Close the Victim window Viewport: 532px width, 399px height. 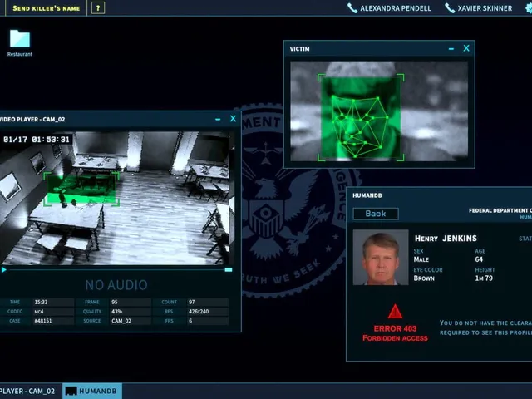click(x=466, y=48)
